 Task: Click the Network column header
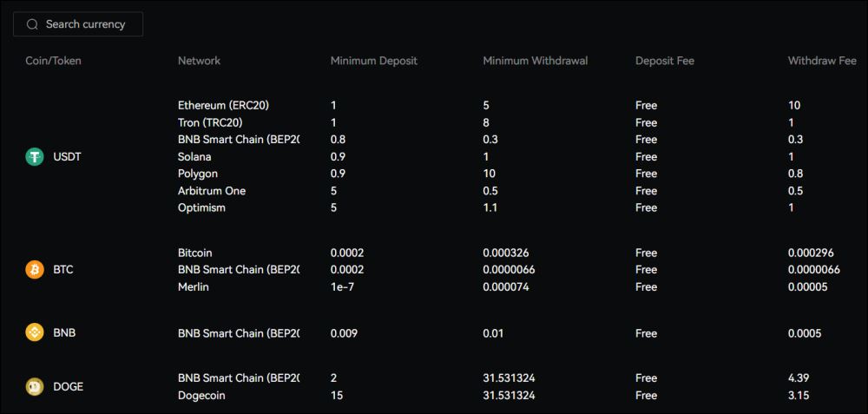coord(199,61)
